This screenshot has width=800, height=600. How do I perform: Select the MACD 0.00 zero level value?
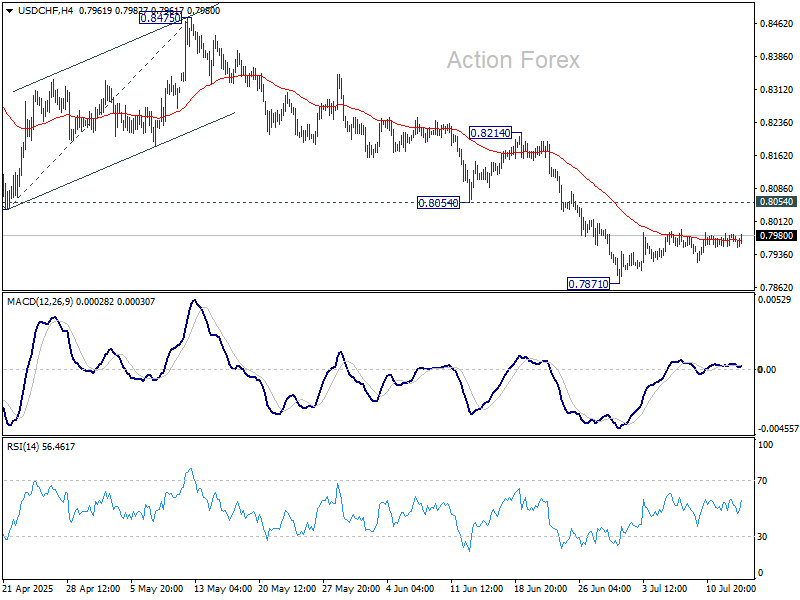[767, 370]
